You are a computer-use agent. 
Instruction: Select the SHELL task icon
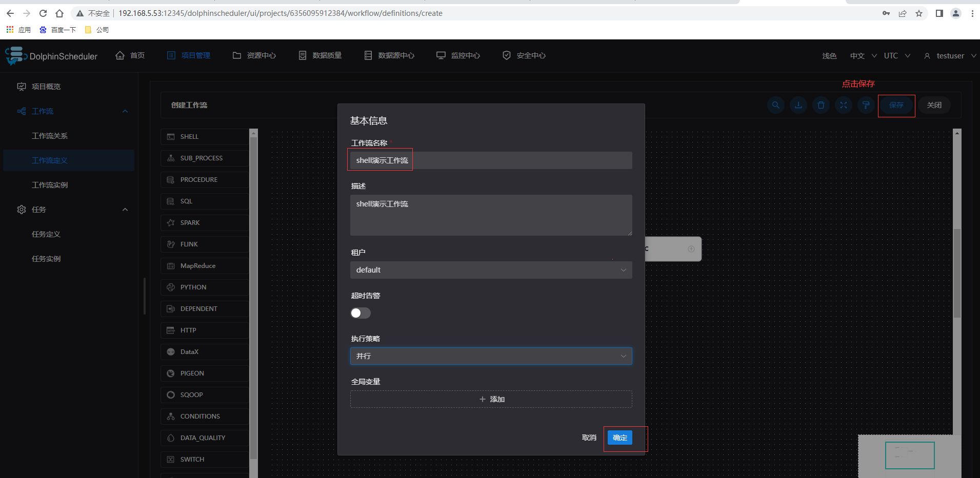[171, 137]
